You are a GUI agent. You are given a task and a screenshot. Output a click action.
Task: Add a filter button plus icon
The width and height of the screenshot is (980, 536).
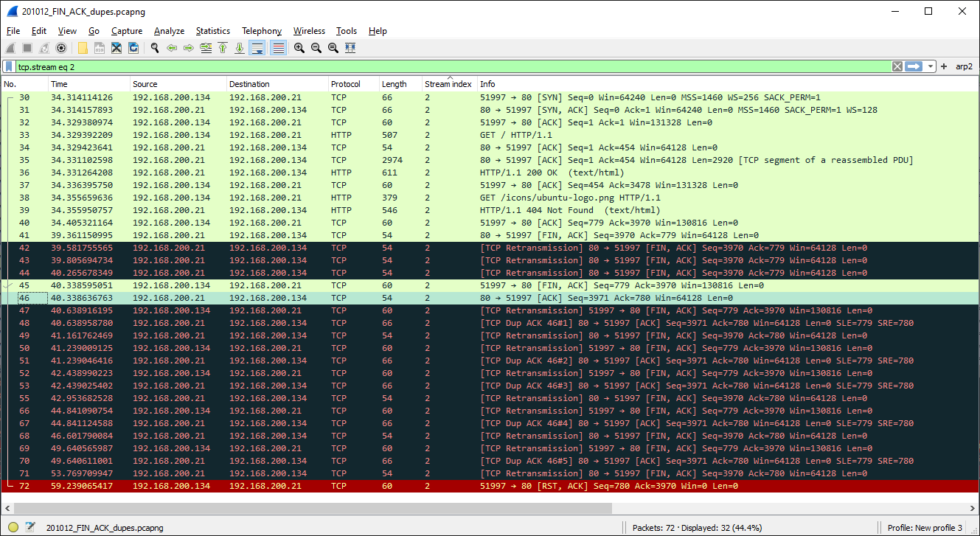(943, 66)
